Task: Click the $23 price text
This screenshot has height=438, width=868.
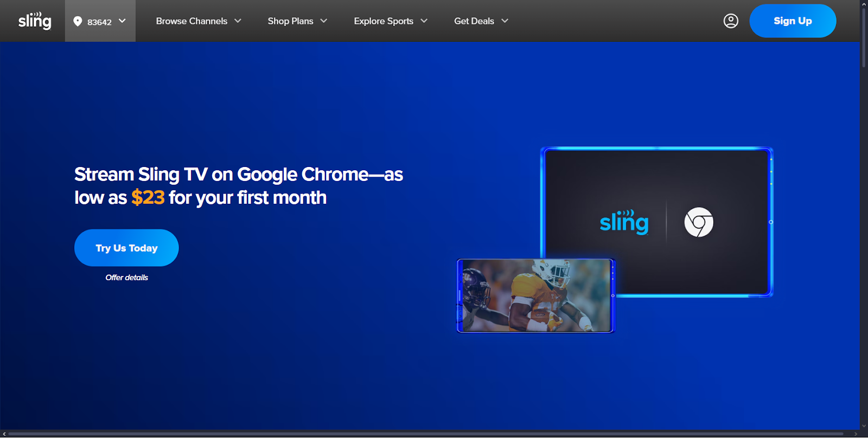Action: pyautogui.click(x=148, y=197)
